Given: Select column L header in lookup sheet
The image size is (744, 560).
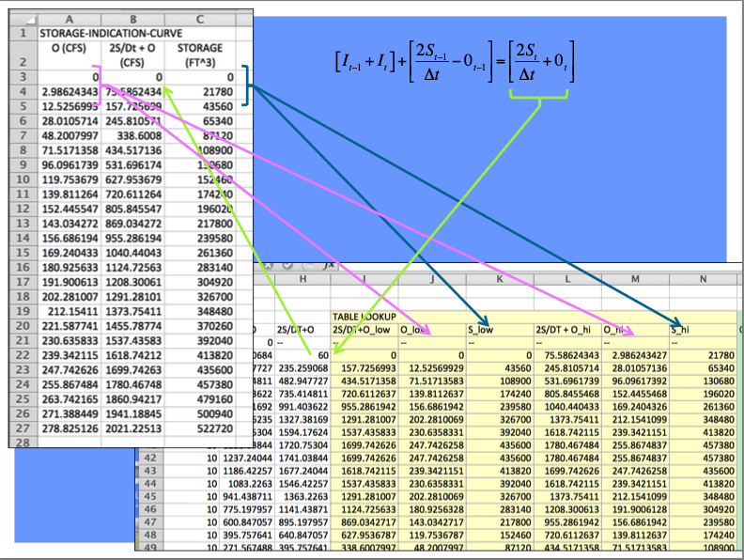Looking at the screenshot, I should [567, 279].
